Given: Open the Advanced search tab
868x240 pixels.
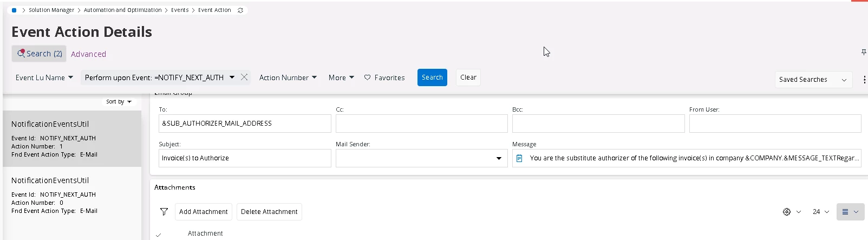Looking at the screenshot, I should coord(88,54).
